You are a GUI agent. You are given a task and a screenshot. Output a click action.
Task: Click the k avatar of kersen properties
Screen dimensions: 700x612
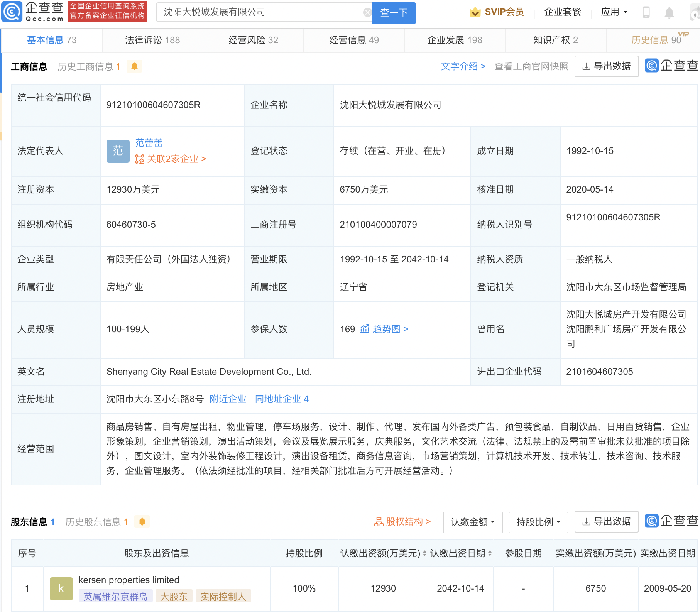(61, 588)
